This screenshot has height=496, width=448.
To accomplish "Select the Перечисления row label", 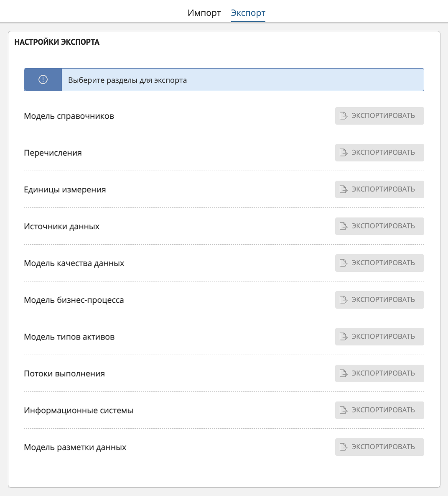I will pos(53,153).
